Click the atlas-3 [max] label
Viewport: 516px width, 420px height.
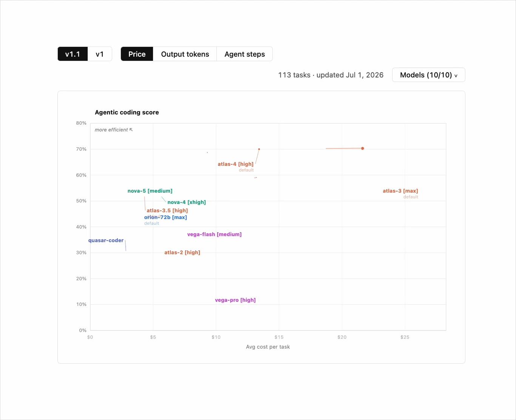(x=400, y=191)
